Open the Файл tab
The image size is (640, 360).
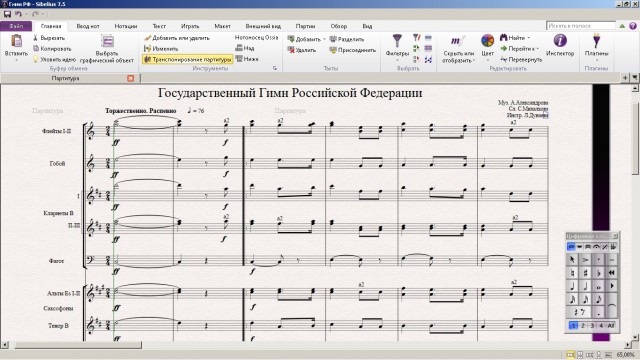[x=16, y=26]
